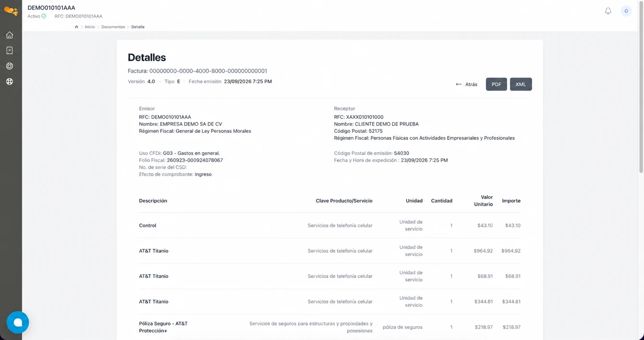Click the Descripción column header
Screen dimensions: 644x340
[x=153, y=201]
